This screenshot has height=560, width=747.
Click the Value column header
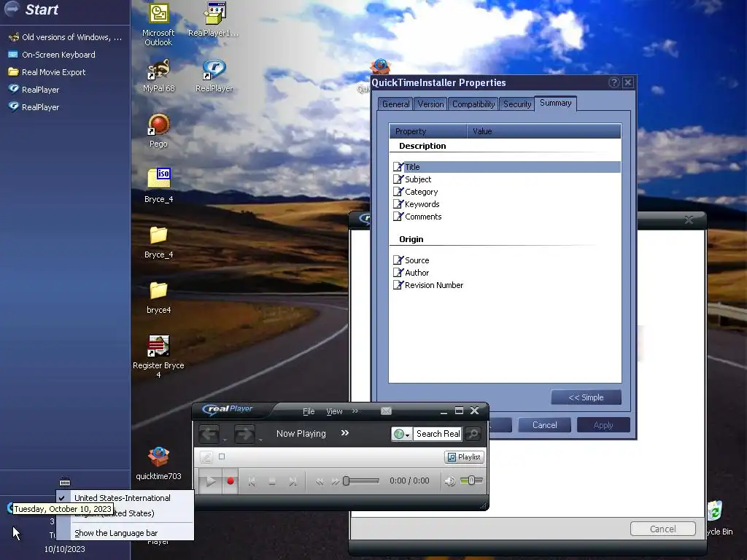coord(543,131)
